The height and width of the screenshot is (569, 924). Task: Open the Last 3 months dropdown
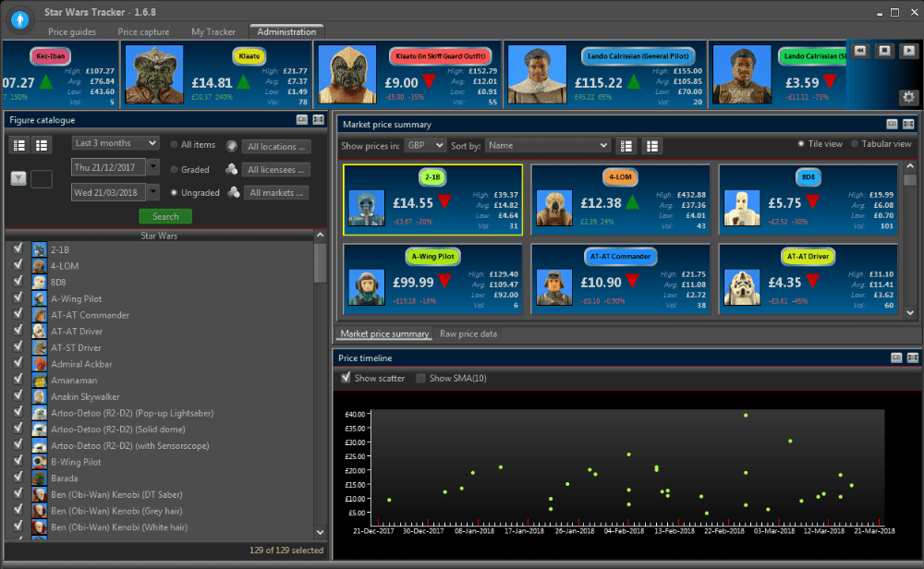(x=116, y=143)
